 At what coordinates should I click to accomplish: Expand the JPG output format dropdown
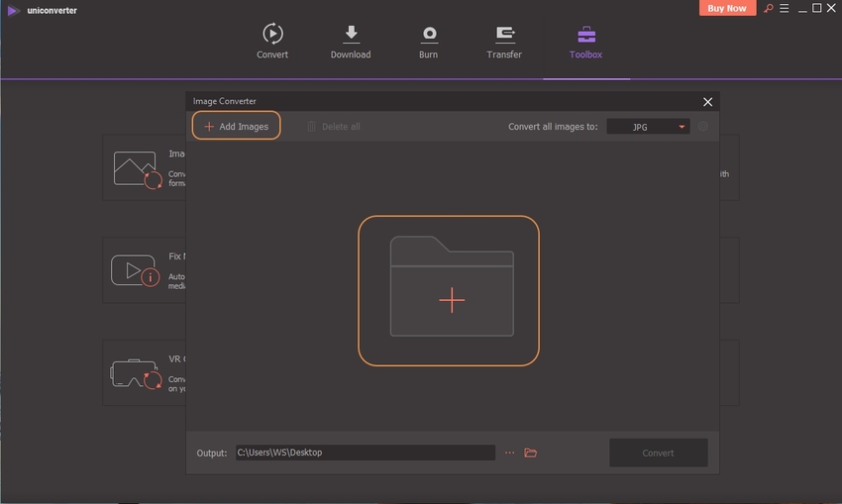click(x=648, y=127)
